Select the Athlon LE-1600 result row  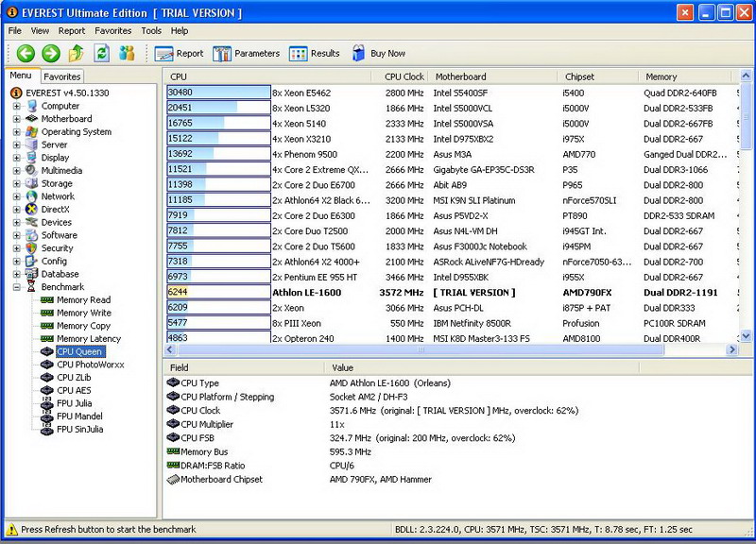click(451, 293)
